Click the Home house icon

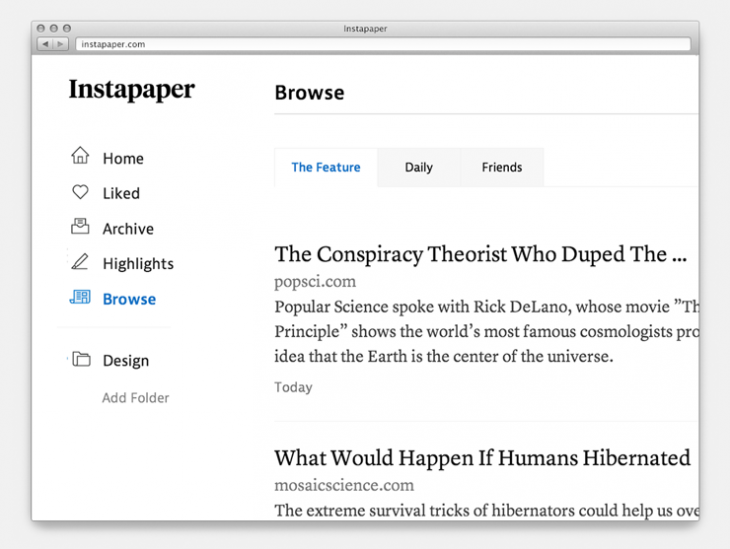pyautogui.click(x=80, y=155)
